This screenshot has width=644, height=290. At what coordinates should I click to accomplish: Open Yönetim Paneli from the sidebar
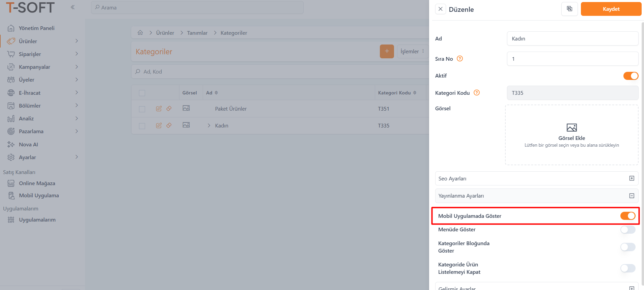point(36,28)
